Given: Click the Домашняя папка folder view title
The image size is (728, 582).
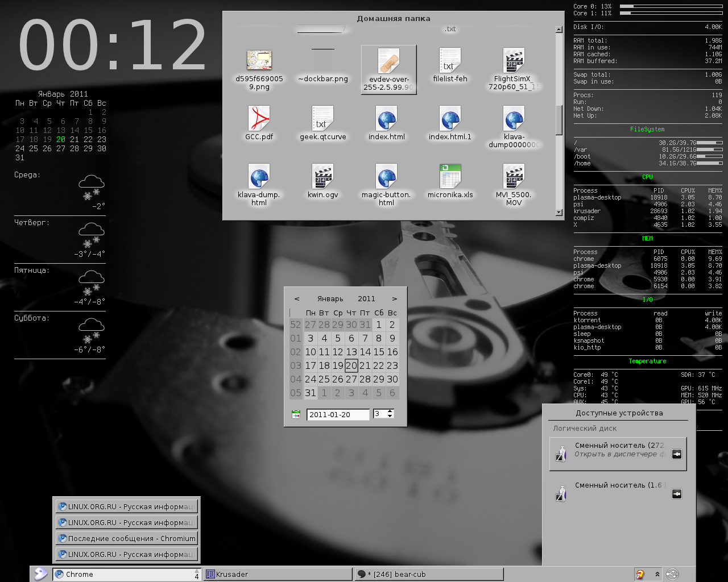Looking at the screenshot, I should pos(394,19).
